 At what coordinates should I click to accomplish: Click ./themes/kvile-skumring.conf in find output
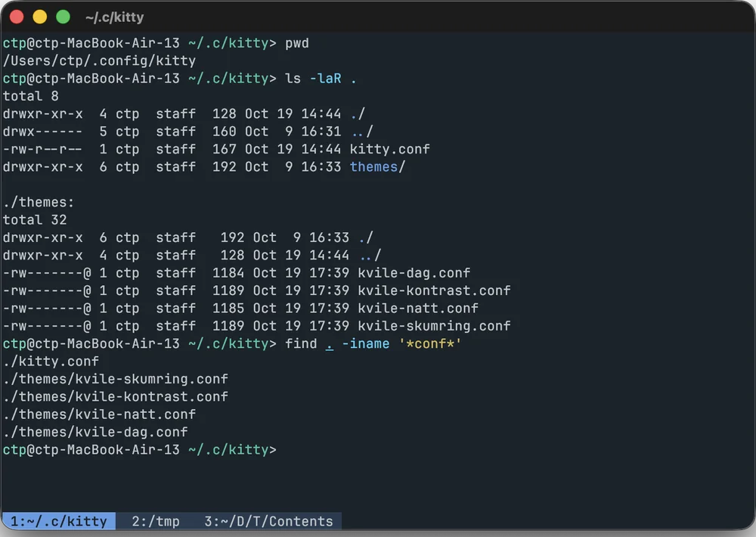115,379
